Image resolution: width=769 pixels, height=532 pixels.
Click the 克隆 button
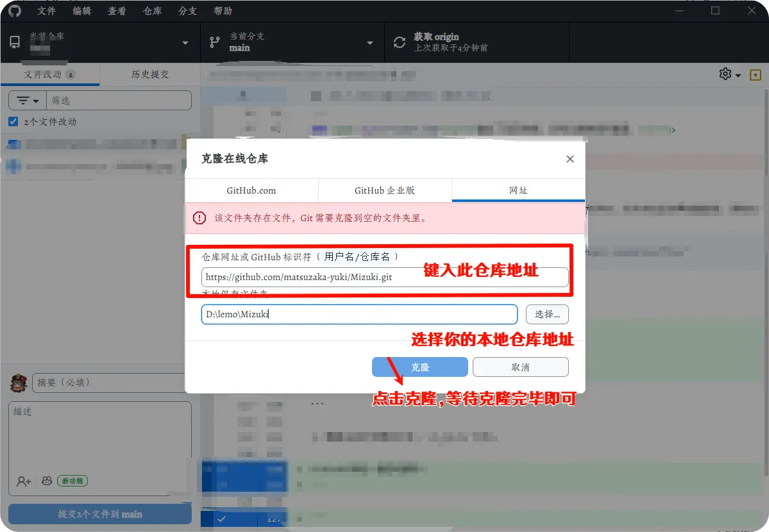420,367
